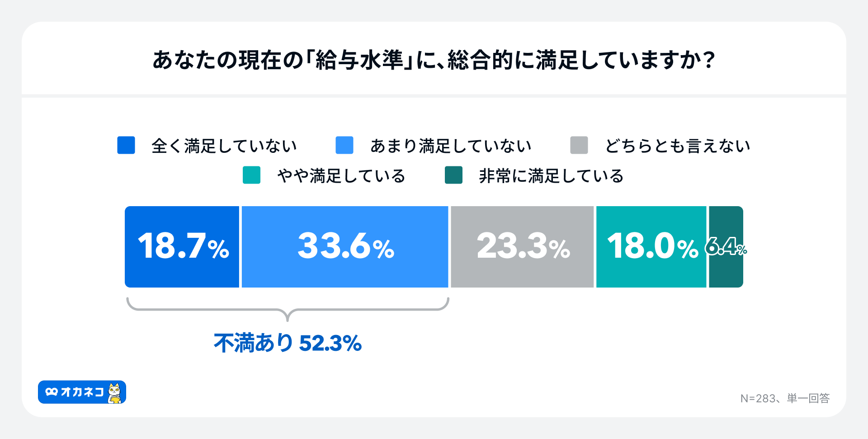Click the あまり満足していない legend color square
The image size is (868, 439).
[344, 145]
